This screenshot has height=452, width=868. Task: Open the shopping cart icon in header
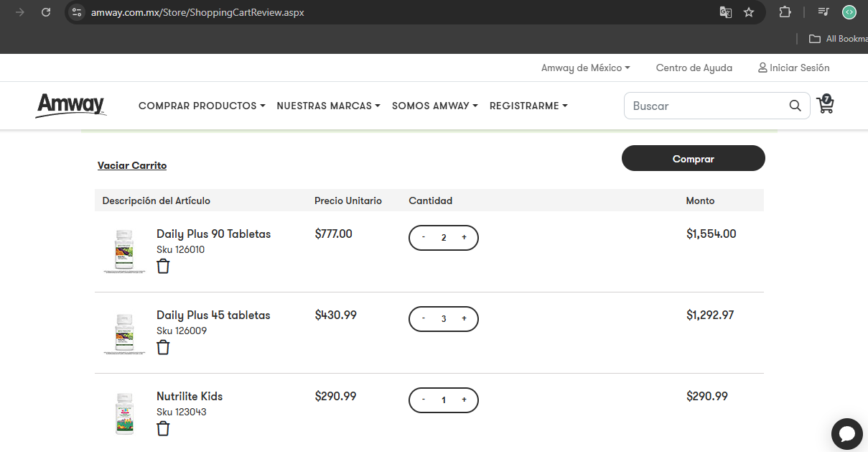[825, 105]
